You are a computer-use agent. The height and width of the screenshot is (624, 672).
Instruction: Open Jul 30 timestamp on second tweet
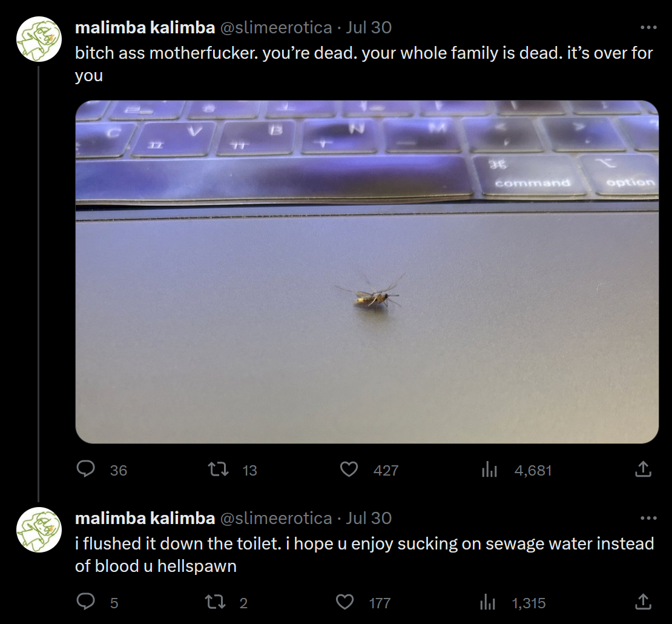[369, 518]
